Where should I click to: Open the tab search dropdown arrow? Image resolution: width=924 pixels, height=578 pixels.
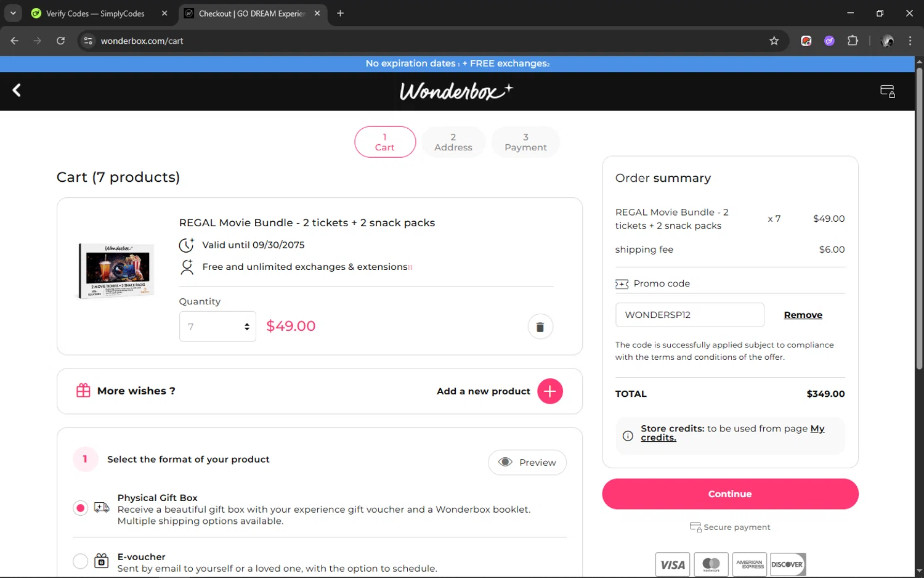(x=13, y=13)
